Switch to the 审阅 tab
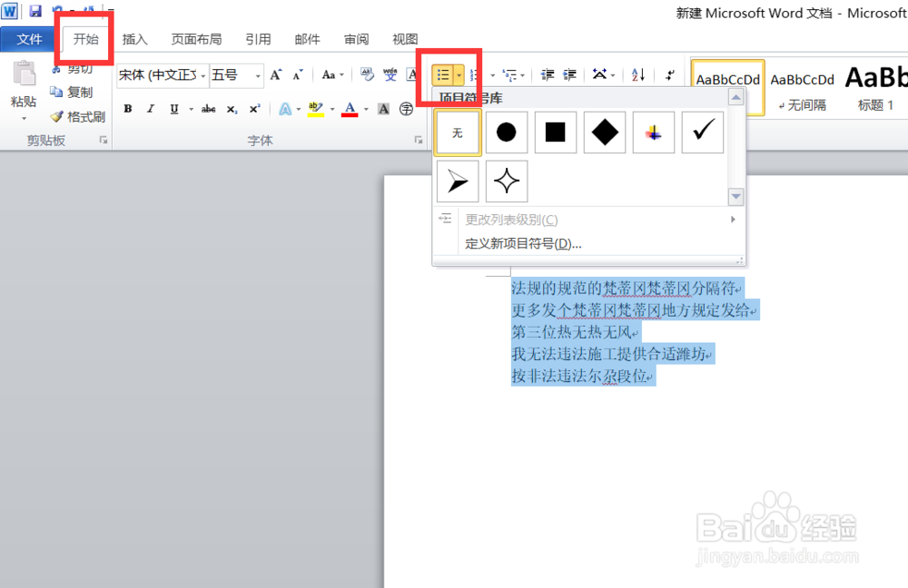908x588 pixels. 356,39
